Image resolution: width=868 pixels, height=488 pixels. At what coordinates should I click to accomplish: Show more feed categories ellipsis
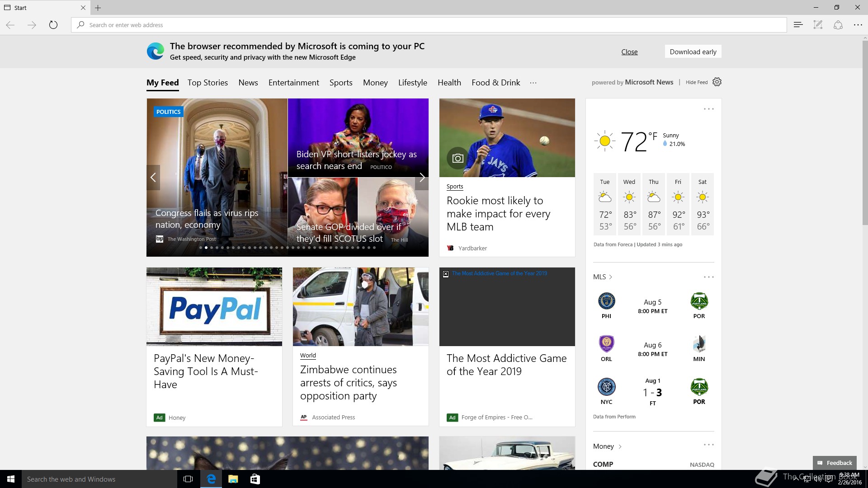[533, 83]
